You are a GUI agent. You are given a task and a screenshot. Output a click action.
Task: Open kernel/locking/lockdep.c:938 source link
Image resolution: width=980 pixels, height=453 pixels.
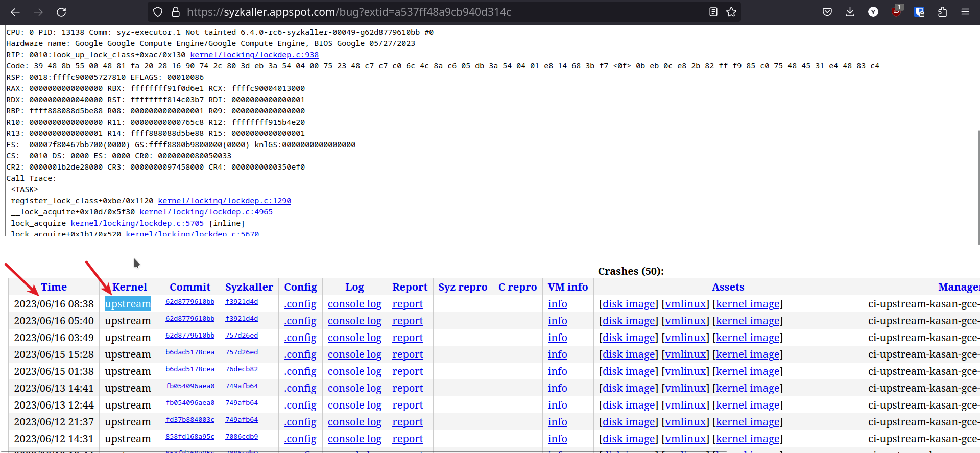click(x=254, y=55)
